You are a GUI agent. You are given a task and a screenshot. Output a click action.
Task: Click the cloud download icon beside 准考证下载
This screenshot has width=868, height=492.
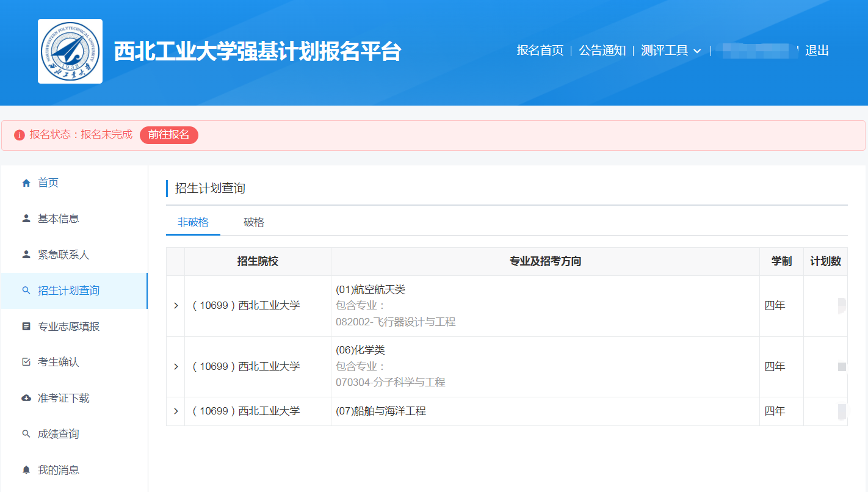click(26, 398)
